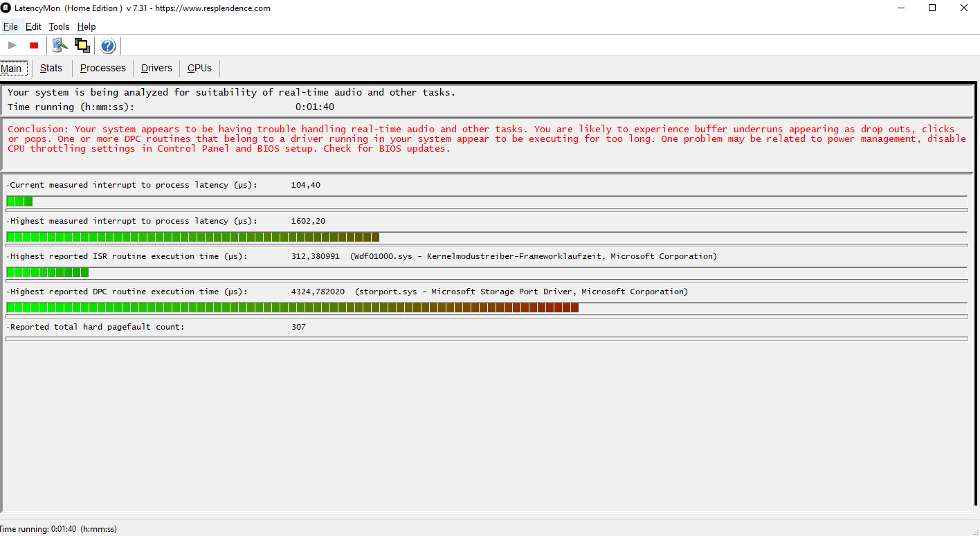
Task: Open help via blue question mark icon
Action: pos(108,46)
